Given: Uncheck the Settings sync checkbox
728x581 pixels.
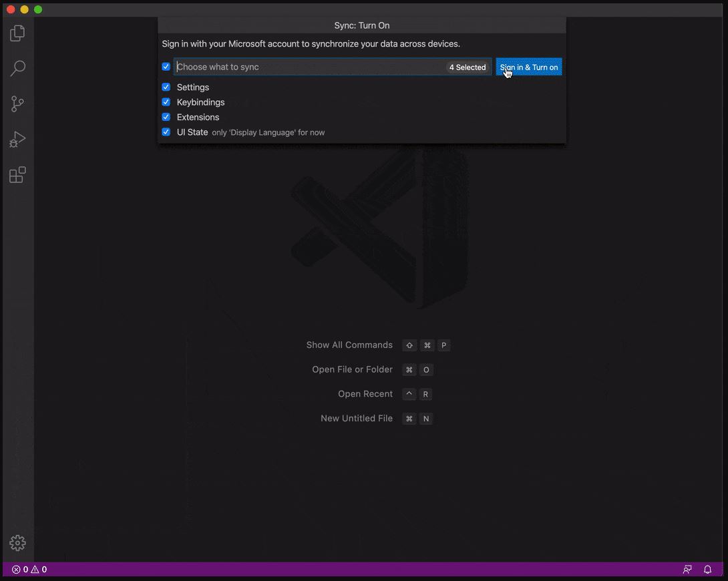Looking at the screenshot, I should (166, 87).
